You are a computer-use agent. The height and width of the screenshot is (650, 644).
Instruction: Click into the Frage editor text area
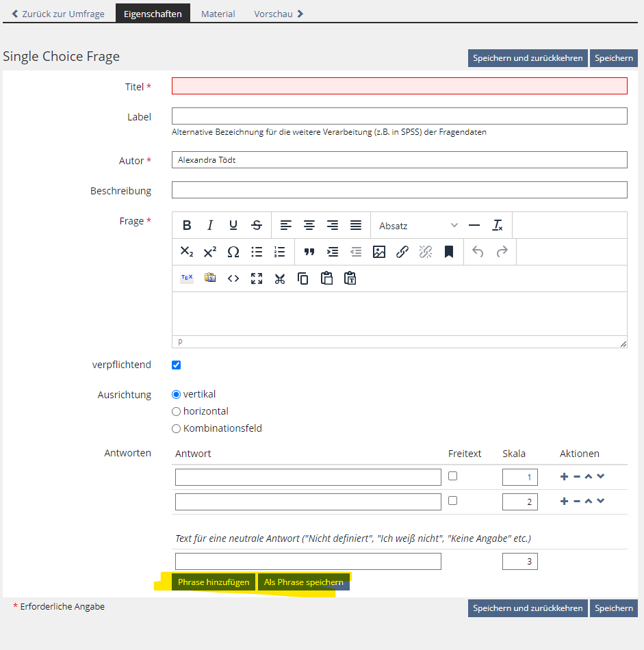(x=400, y=314)
